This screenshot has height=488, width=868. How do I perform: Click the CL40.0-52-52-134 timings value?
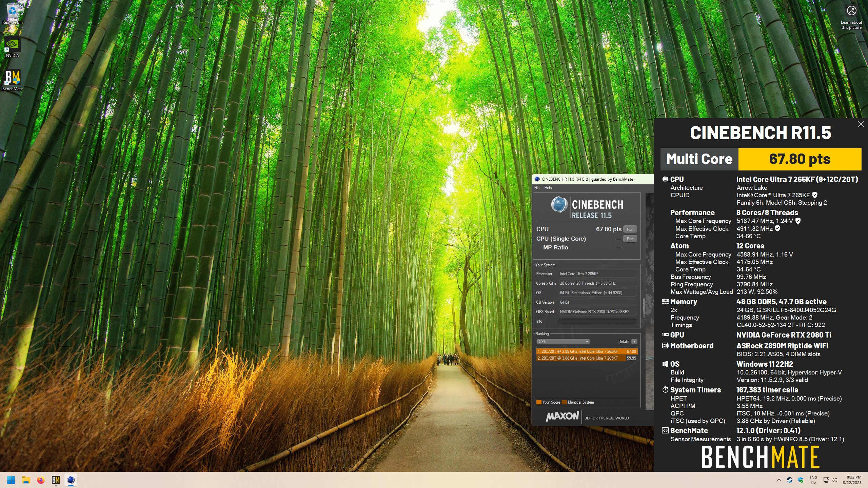click(781, 325)
